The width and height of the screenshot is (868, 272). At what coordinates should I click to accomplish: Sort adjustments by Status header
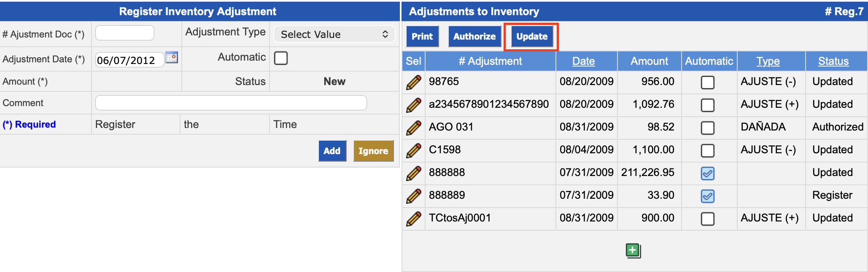(833, 61)
